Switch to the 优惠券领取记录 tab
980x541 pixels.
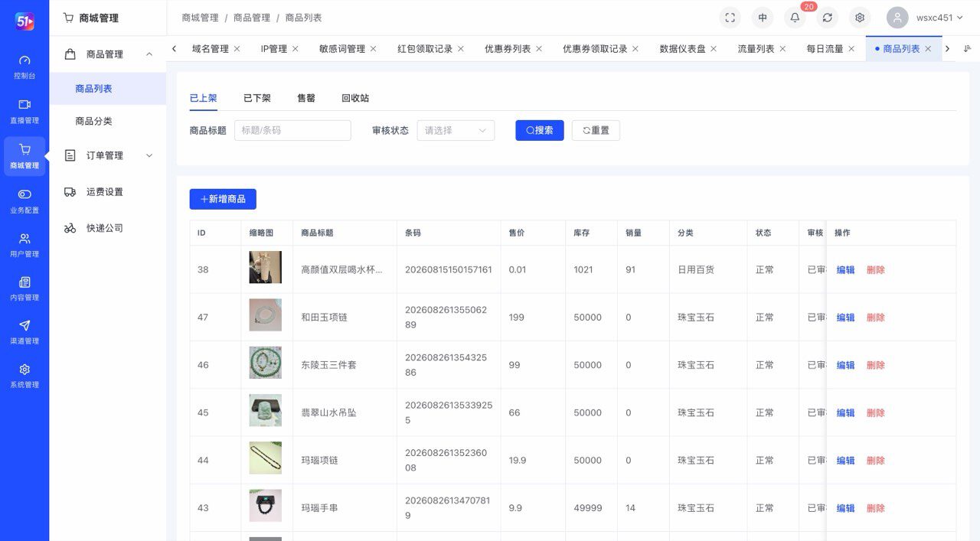pos(595,49)
